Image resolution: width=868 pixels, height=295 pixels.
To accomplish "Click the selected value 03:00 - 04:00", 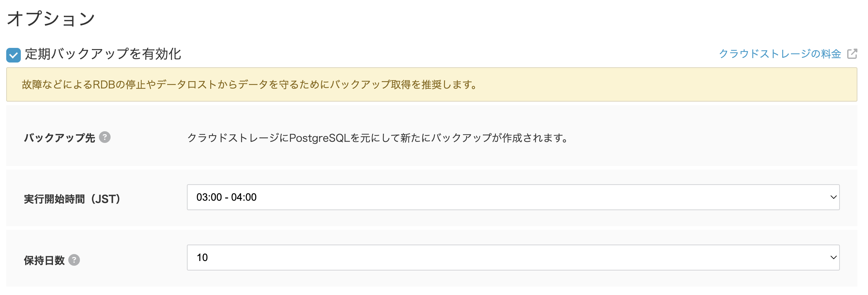I will tap(226, 197).
